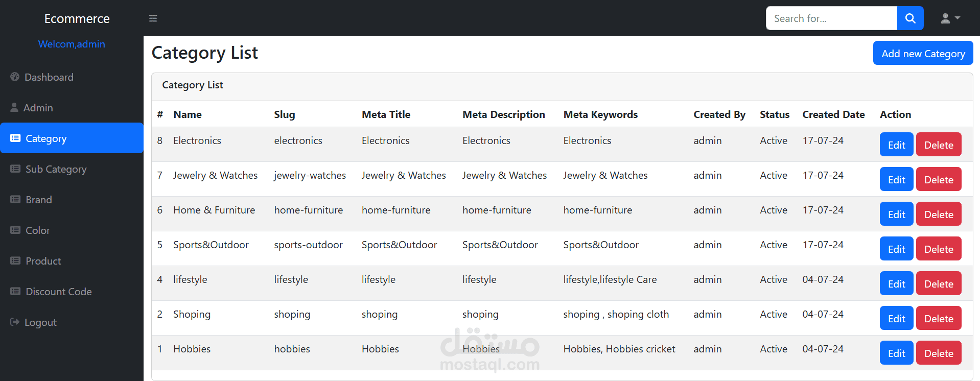Click the Add new Category button
Viewport: 980px width, 381px height.
click(x=923, y=53)
